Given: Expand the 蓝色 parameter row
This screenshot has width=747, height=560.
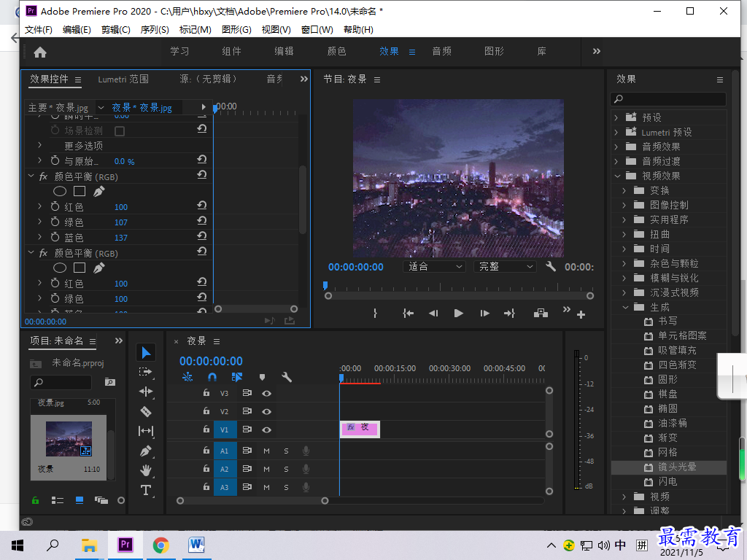Looking at the screenshot, I should click(x=39, y=237).
